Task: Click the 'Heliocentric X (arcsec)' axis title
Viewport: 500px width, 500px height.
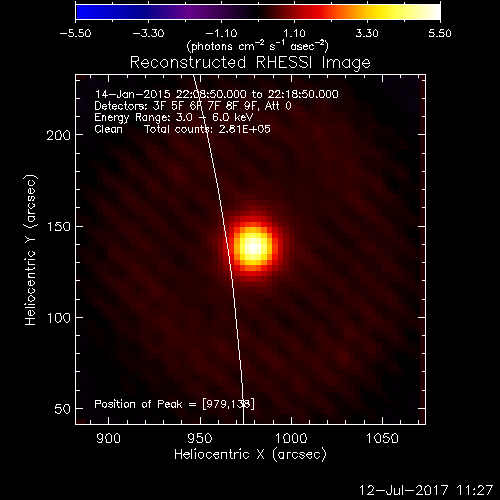Action: (x=250, y=455)
